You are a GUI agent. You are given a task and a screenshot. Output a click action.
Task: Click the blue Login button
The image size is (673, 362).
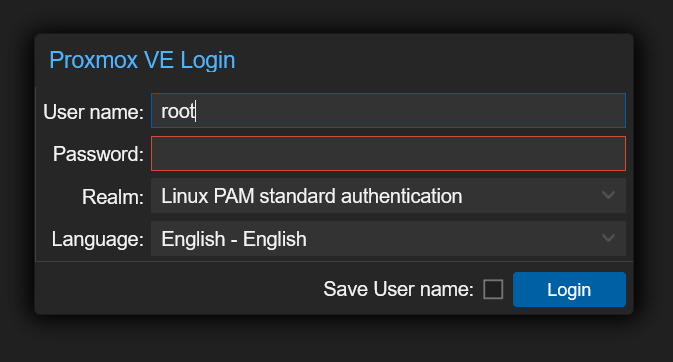tap(569, 289)
